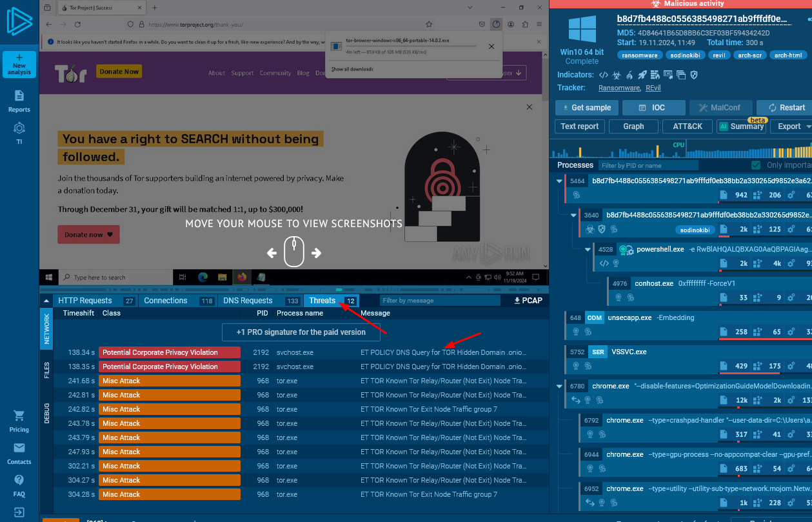The height and width of the screenshot is (522, 812).
Task: Click the screenshot timeline strip marker
Action: (339, 290)
